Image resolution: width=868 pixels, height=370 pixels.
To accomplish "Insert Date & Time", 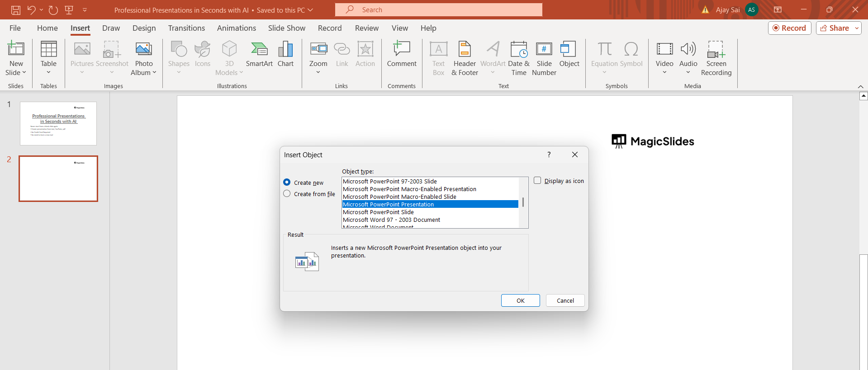I will click(x=519, y=58).
